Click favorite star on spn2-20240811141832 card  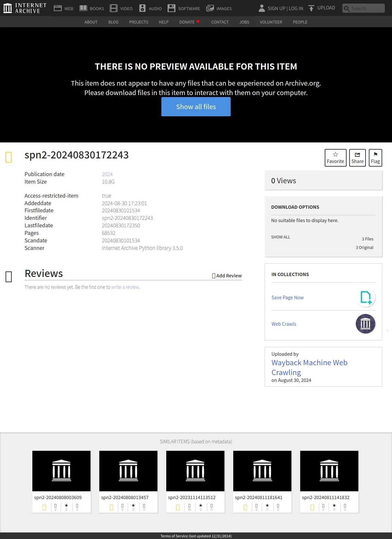334,506
